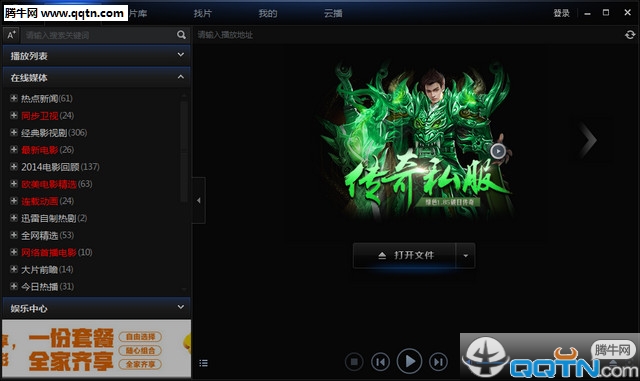Expand 网络首播电影(10) plus icon
The image size is (640, 381).
click(14, 252)
